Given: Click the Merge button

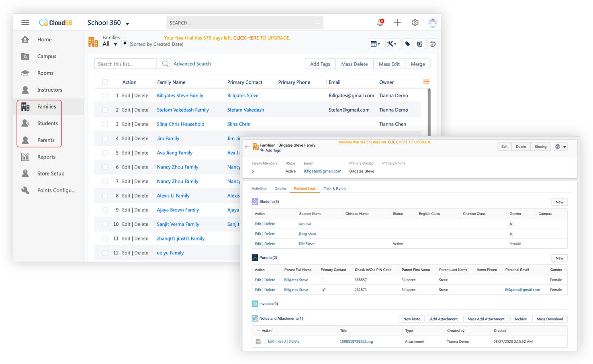Looking at the screenshot, I should [x=418, y=64].
